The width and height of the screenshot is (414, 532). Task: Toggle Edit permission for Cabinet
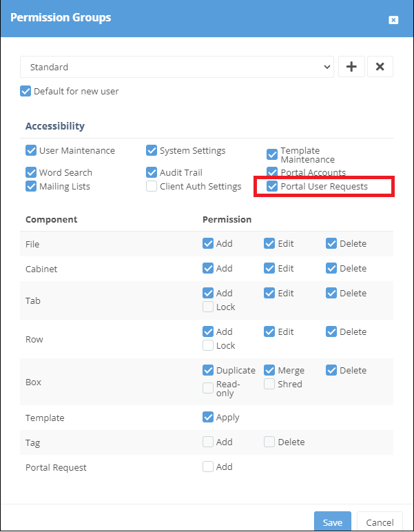pos(269,268)
